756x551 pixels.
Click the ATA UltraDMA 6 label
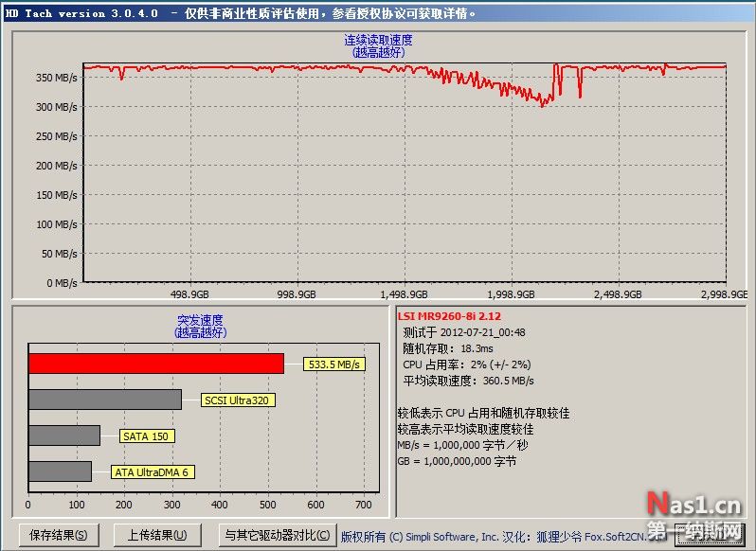153,472
